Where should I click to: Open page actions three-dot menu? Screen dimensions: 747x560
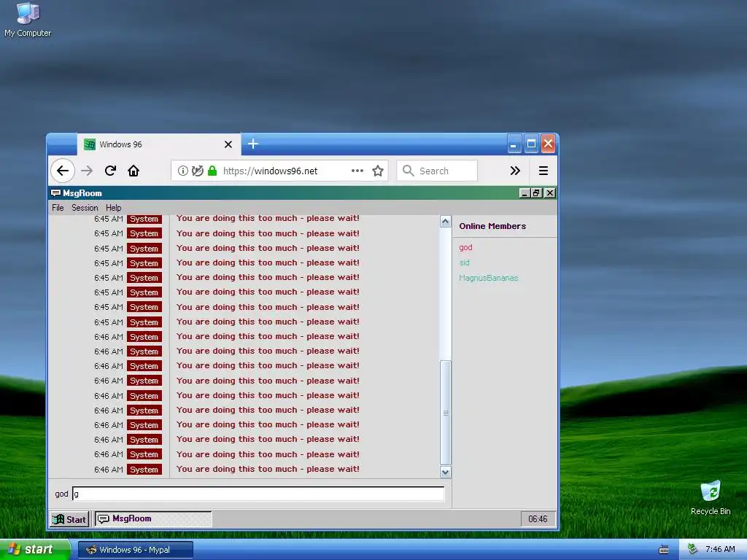(357, 171)
